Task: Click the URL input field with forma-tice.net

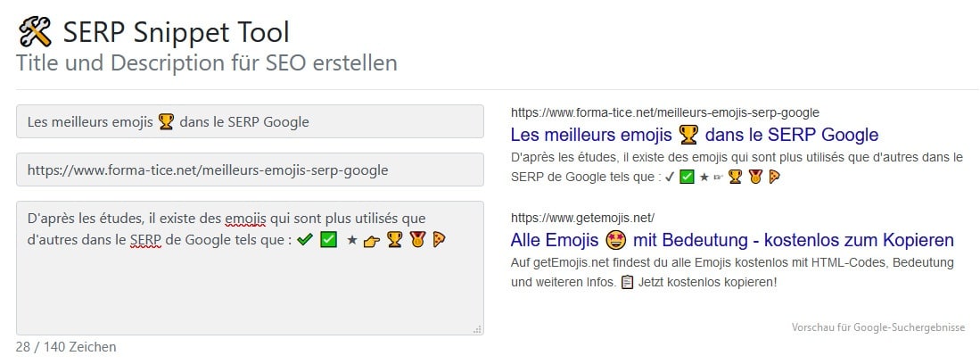Action: (250, 170)
